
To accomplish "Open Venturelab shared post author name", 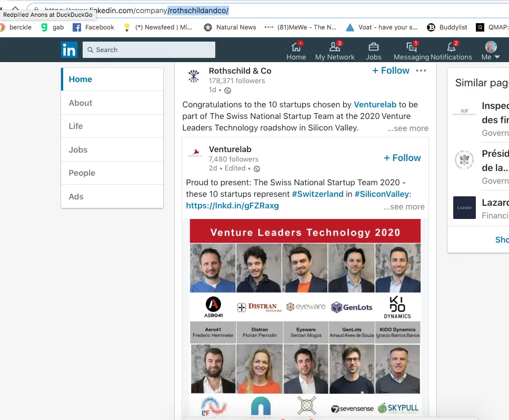I will click(230, 149).
